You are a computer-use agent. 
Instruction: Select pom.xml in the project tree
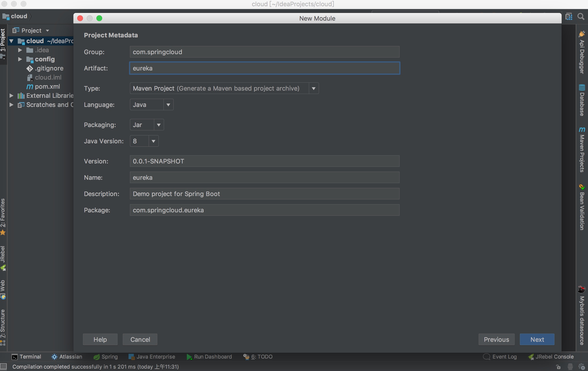[x=47, y=87]
